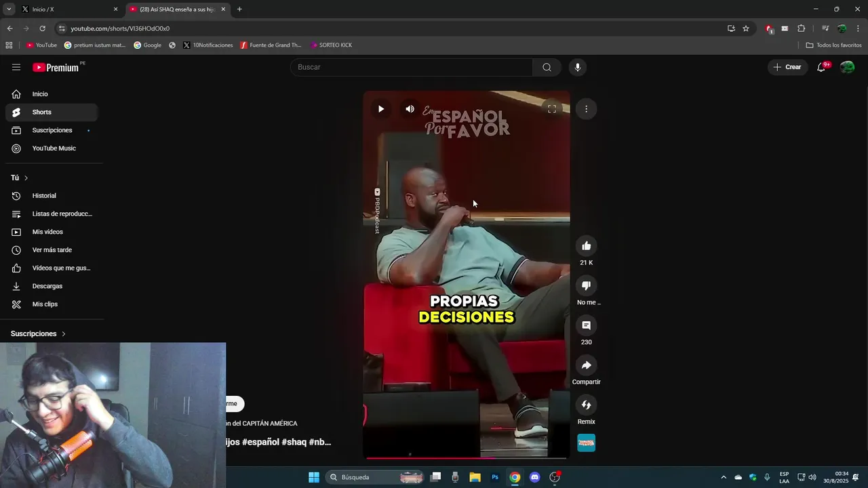Screen dimensions: 868x488
Task: Open Listas de reproducción in the sidebar
Action: point(52,214)
